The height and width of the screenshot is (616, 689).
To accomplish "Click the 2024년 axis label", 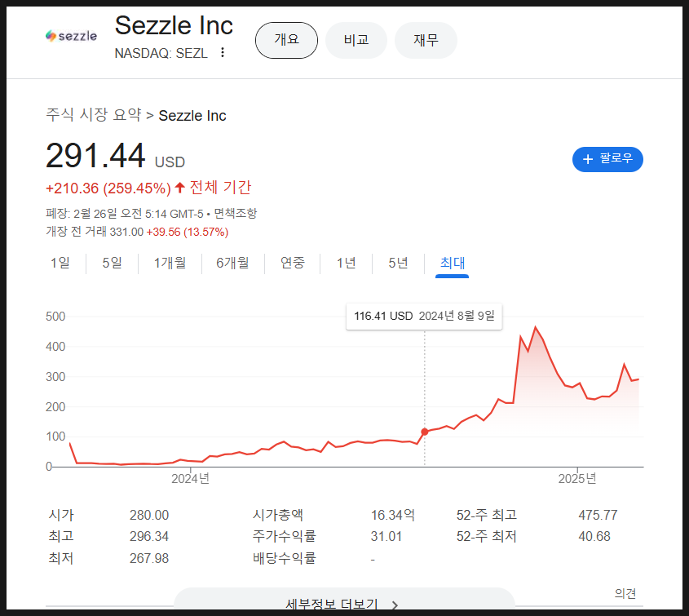I will pos(190,479).
